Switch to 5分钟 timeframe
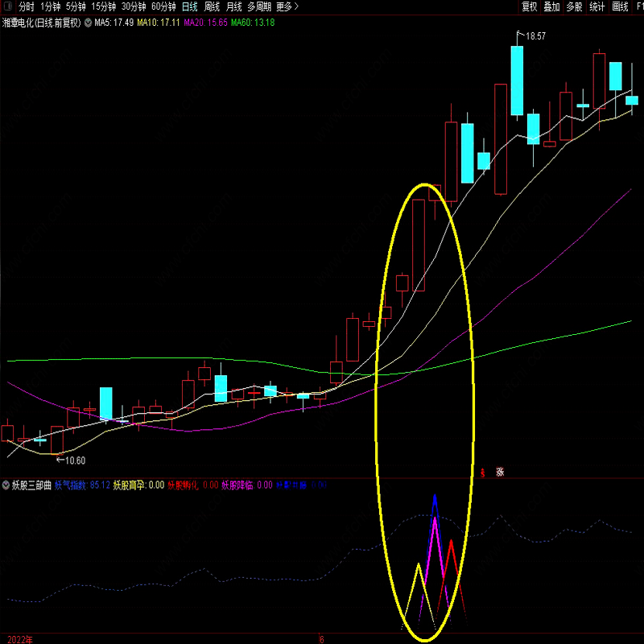The width and height of the screenshot is (644, 644). click(x=76, y=6)
